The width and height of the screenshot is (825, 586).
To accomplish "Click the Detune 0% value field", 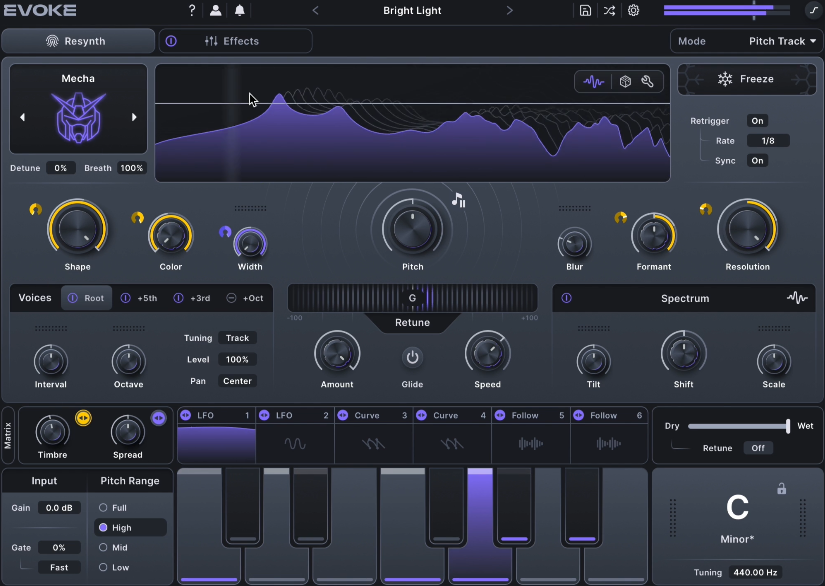I will coord(61,168).
